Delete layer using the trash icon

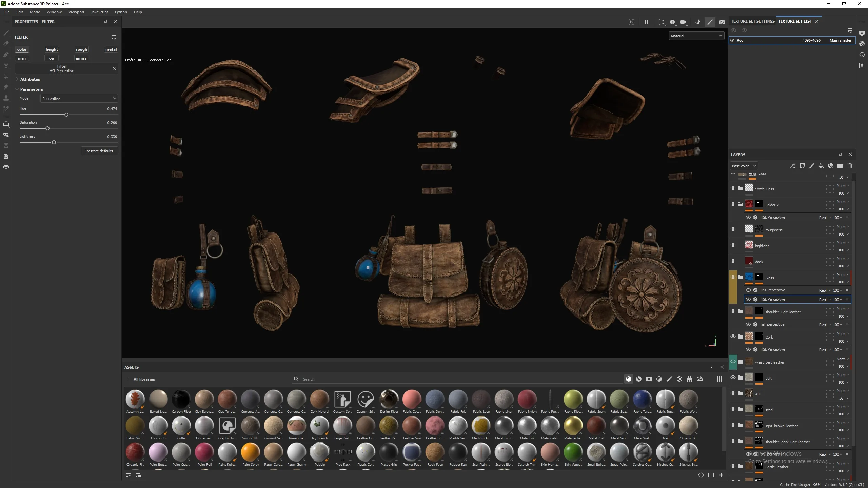tap(850, 166)
